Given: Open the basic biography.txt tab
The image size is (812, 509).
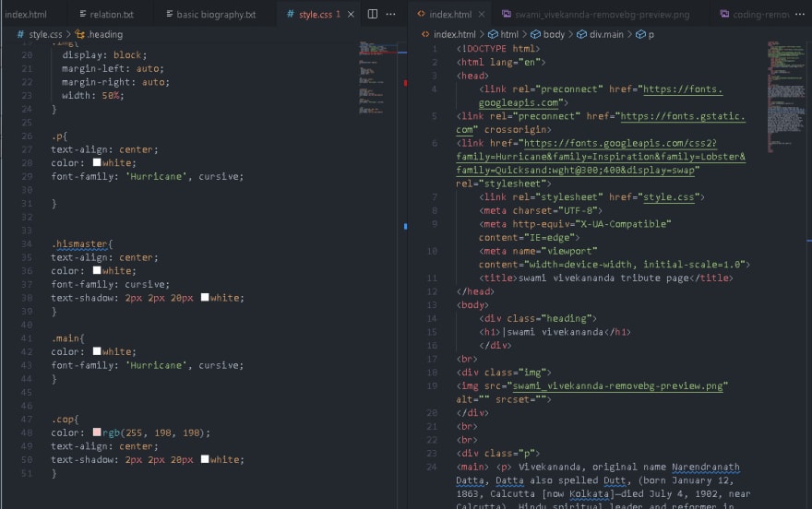Looking at the screenshot, I should tap(210, 15).
